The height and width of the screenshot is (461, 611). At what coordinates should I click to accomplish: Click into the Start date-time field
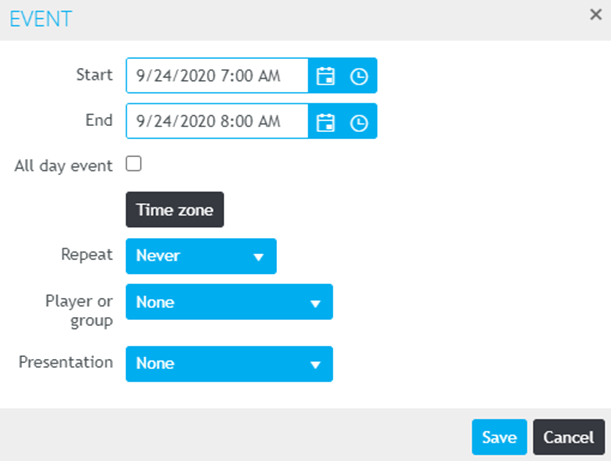pos(216,76)
